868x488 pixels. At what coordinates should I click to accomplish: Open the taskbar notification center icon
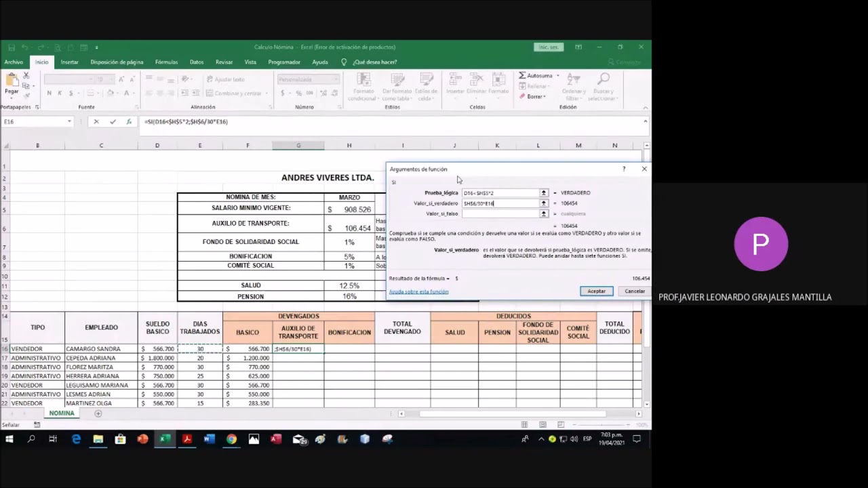click(637, 439)
